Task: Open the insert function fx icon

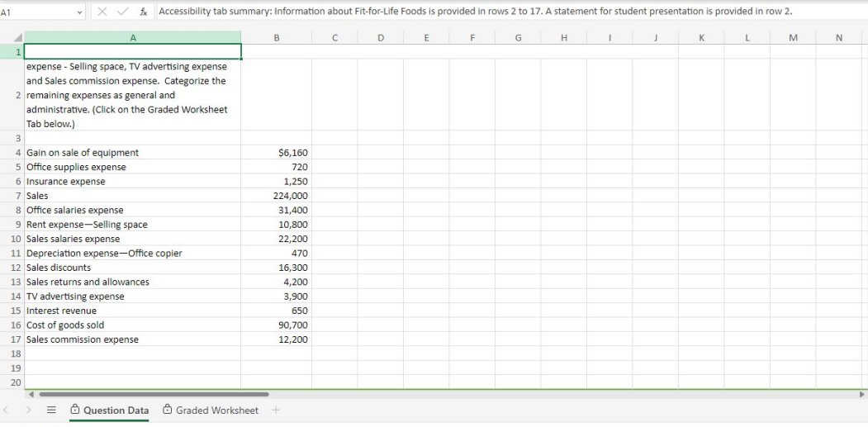Action: click(144, 12)
